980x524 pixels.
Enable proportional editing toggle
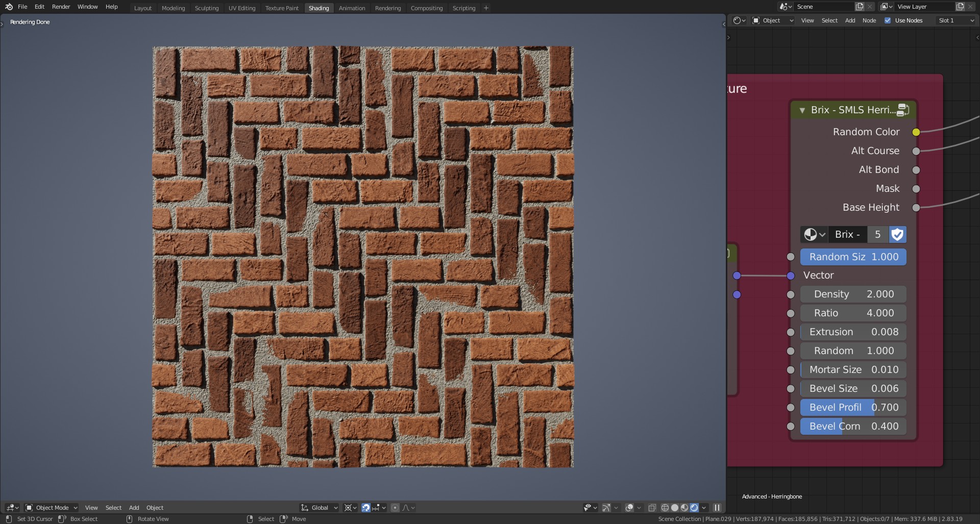pyautogui.click(x=395, y=508)
